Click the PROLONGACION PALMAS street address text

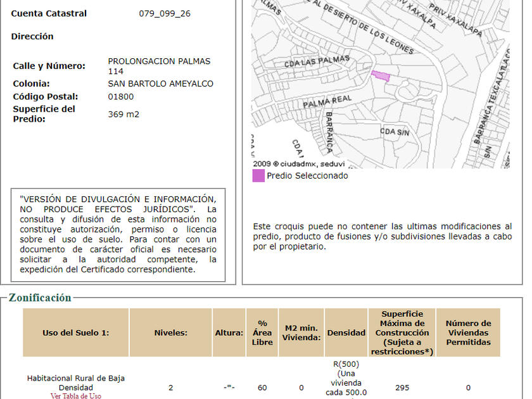(x=159, y=61)
